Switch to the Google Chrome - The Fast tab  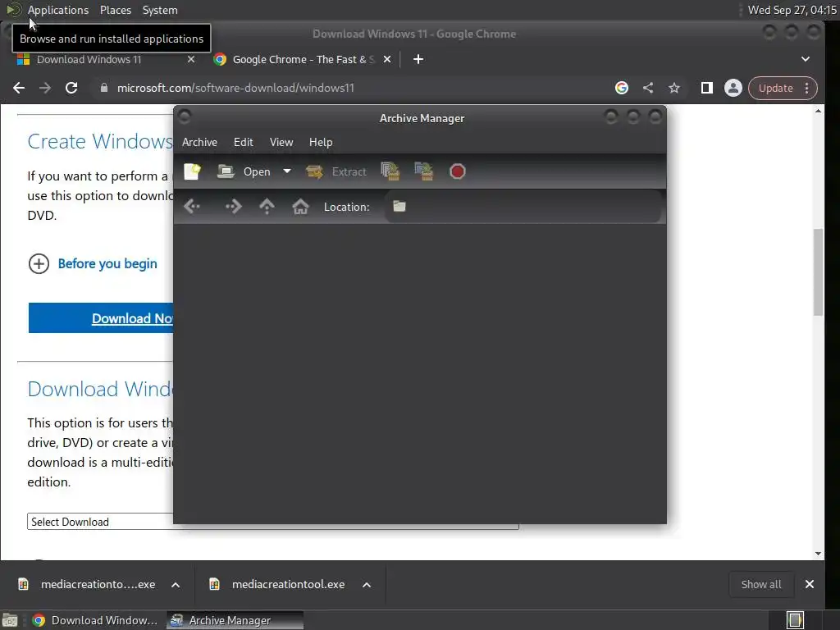coord(304,59)
